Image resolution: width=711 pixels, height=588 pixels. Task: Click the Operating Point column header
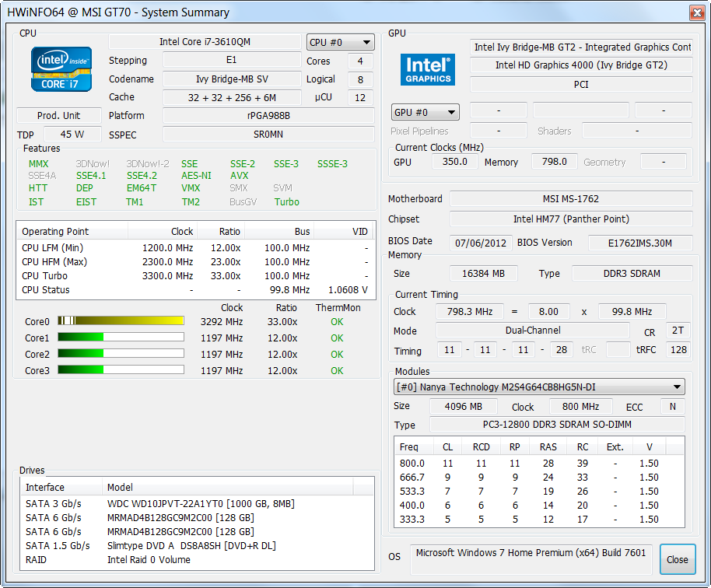(x=72, y=231)
